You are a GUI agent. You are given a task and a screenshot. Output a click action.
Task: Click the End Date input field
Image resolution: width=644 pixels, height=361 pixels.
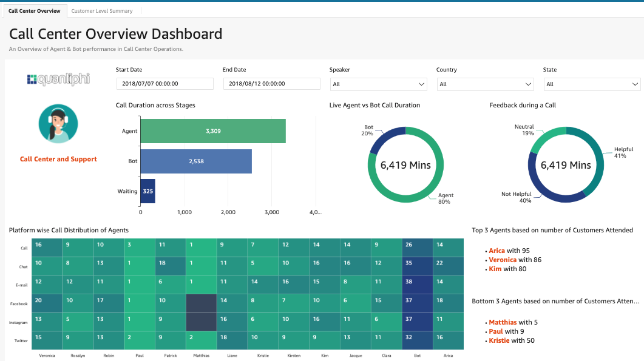click(271, 84)
